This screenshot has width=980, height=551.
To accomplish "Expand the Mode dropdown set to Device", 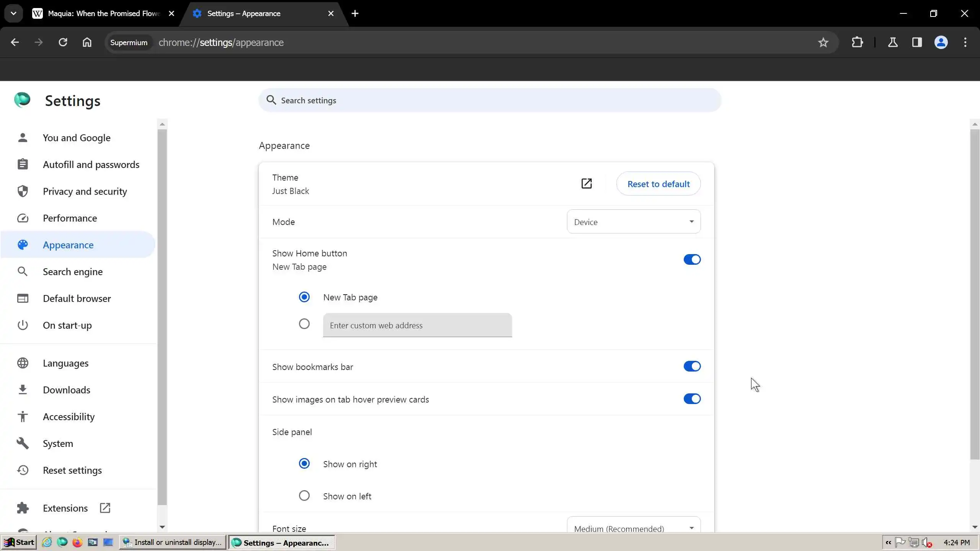I will (634, 222).
